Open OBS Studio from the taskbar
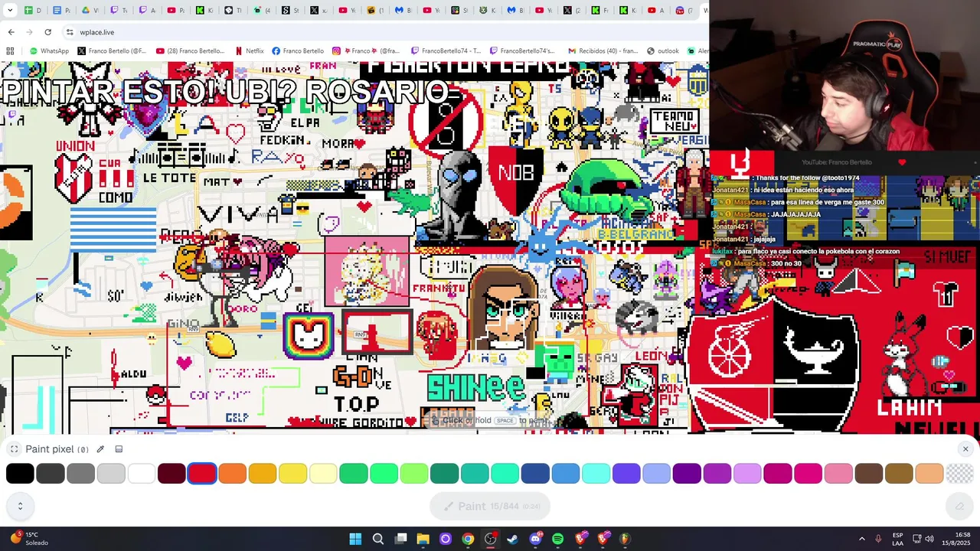 [491, 539]
